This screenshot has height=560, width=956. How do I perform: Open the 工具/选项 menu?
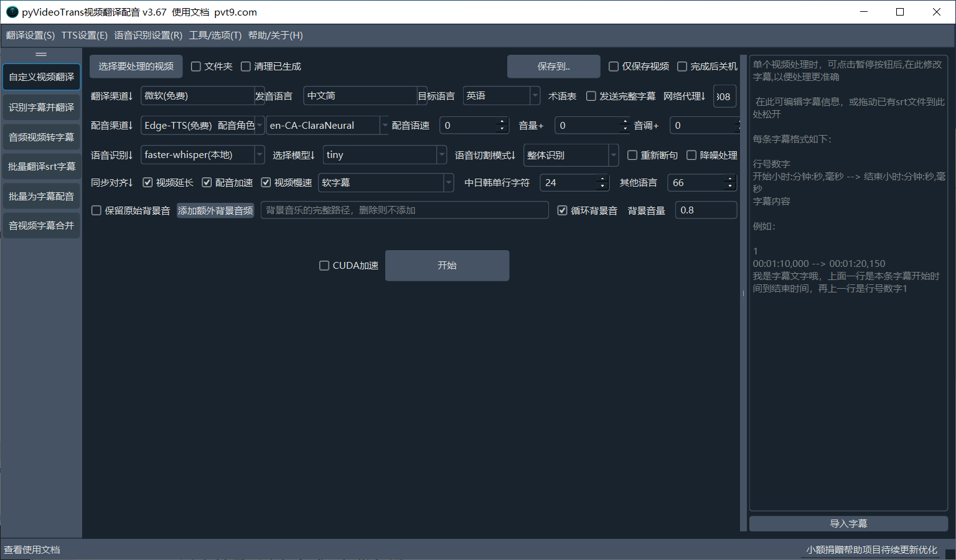(x=215, y=35)
